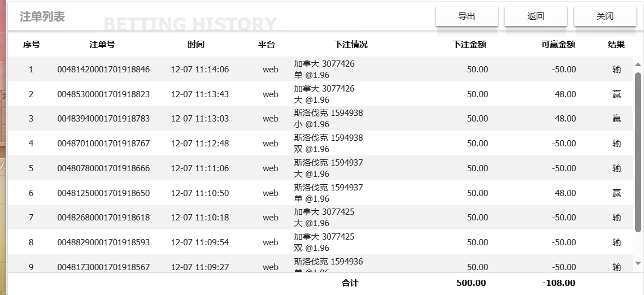Select bet number 00481420001701918846
This screenshot has height=295, width=644.
point(103,70)
